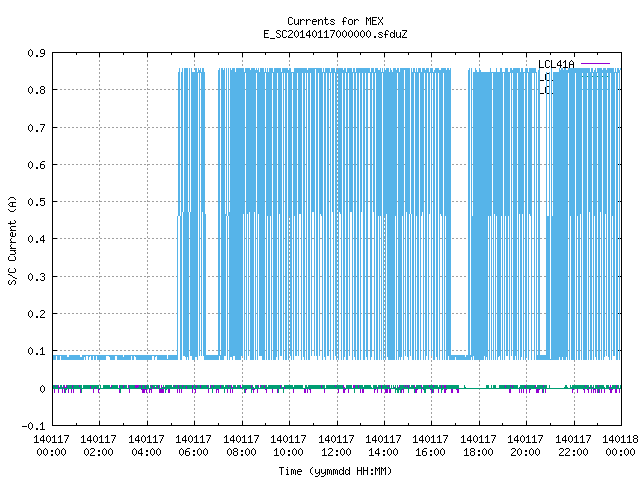Screen dimensions: 640x480
Task: Click the 0.7 y-axis tick label
Action: 37,128
